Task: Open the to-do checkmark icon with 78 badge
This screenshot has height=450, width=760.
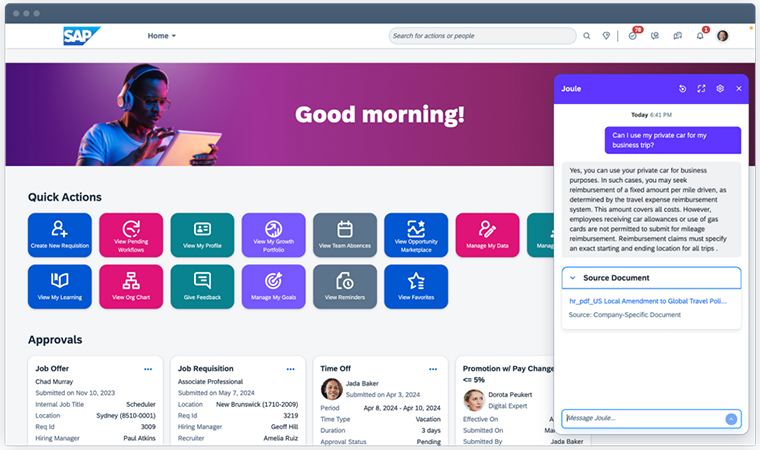Action: [x=633, y=36]
